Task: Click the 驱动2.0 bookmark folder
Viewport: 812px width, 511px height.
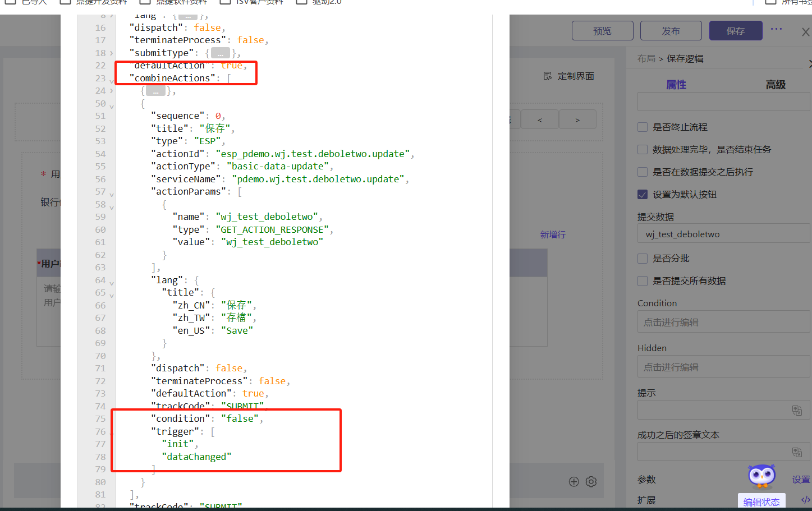Action: [319, 2]
